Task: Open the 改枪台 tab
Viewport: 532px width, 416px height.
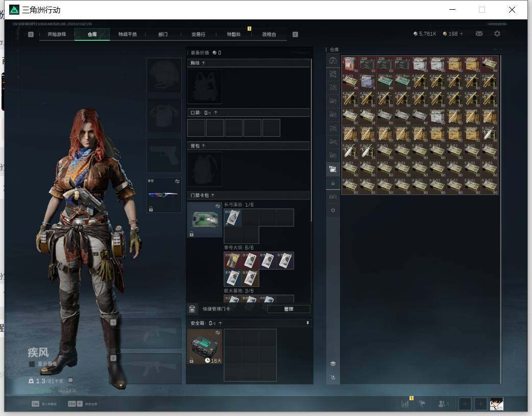Action: pos(269,34)
